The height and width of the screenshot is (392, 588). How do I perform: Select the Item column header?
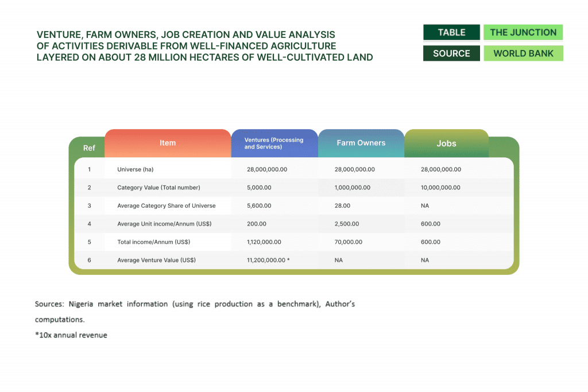pos(168,143)
